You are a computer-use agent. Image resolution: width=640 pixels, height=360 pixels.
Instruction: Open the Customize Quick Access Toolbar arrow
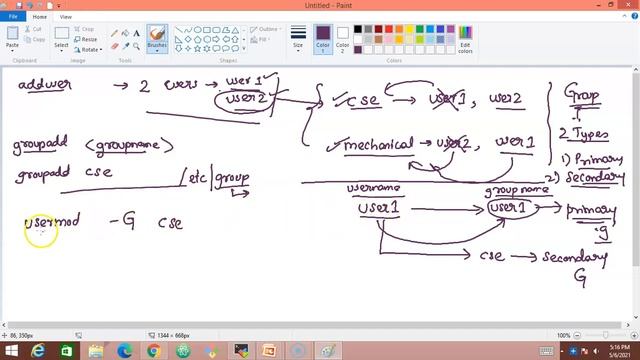click(59, 6)
